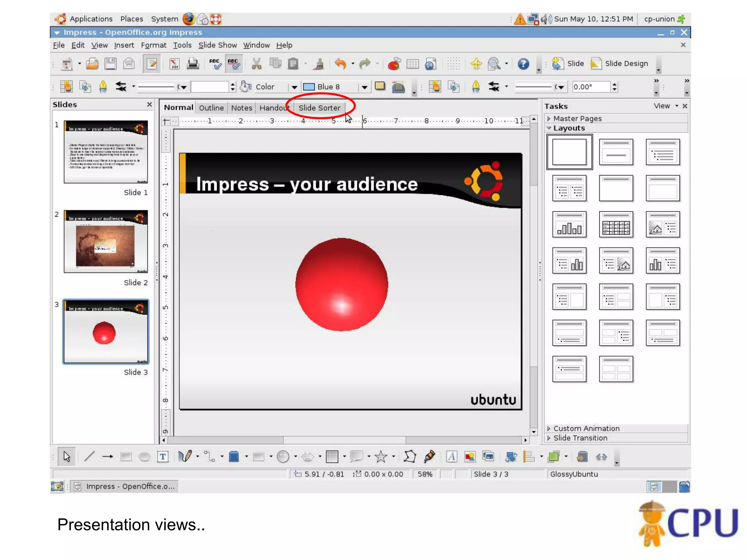Viewport: 747px width, 560px height.
Task: Switch to the Slide Sorter tab
Action: pos(319,108)
